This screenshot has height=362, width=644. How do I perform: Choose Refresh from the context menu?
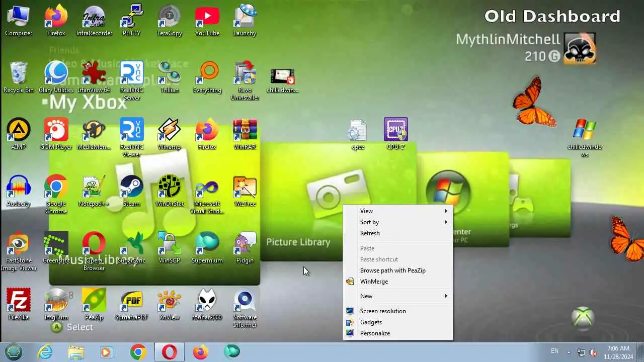pyautogui.click(x=398, y=233)
